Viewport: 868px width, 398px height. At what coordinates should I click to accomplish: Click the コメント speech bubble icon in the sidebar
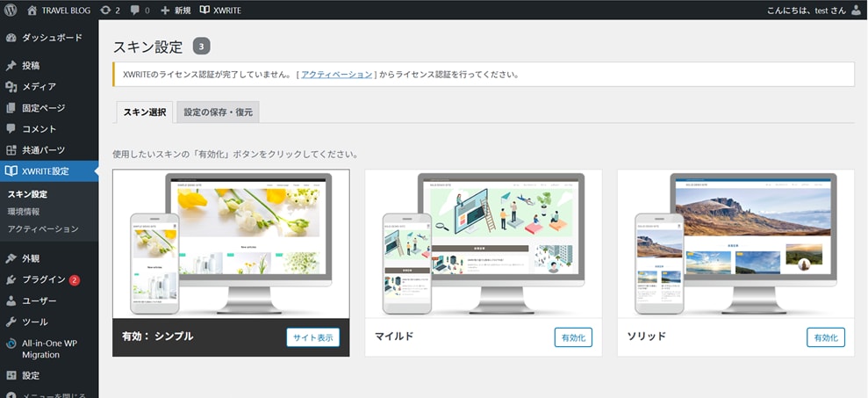pos(11,128)
